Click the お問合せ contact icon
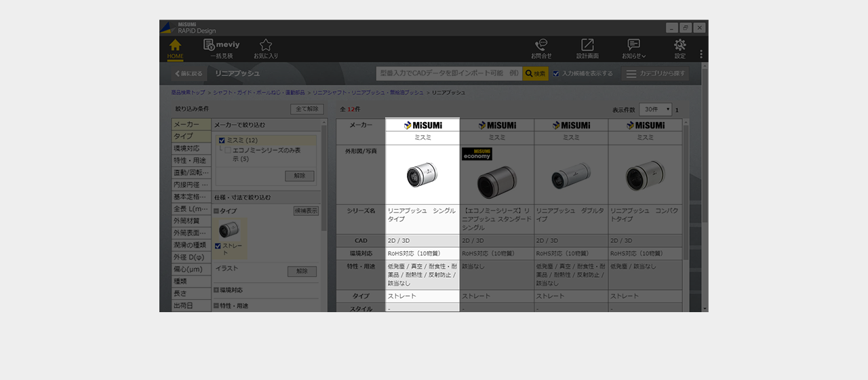This screenshot has height=380, width=868. pyautogui.click(x=541, y=48)
